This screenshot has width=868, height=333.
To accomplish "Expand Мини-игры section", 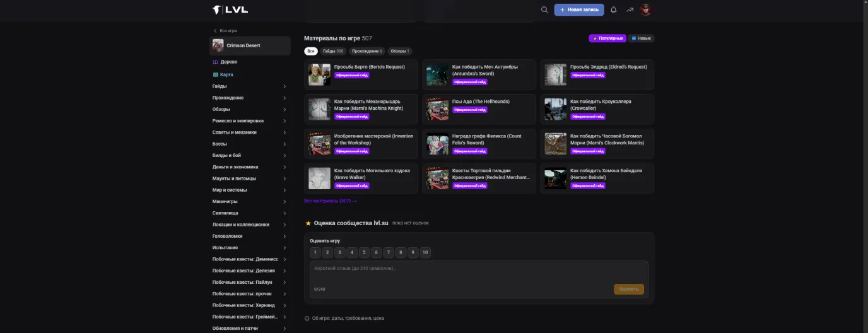I will (250, 201).
